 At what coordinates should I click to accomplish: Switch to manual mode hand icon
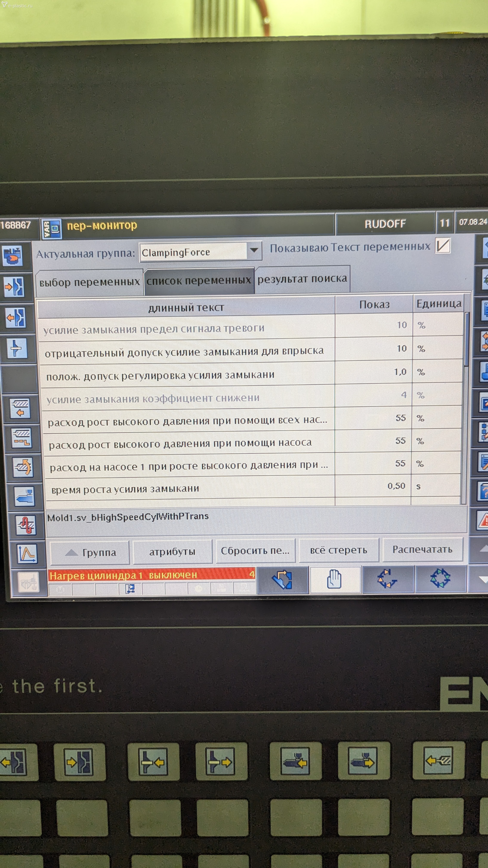334,580
